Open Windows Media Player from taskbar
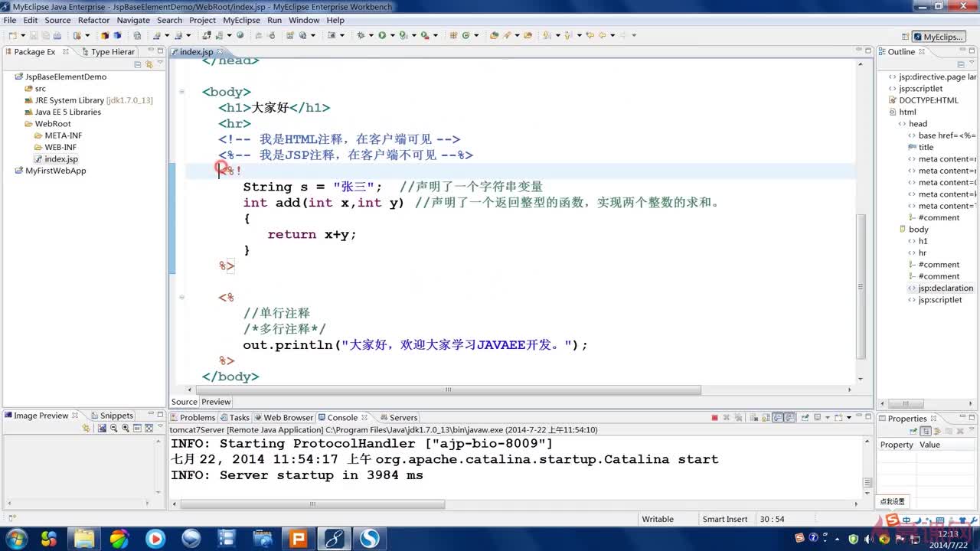Screen dimensions: 980x551 click(x=155, y=538)
